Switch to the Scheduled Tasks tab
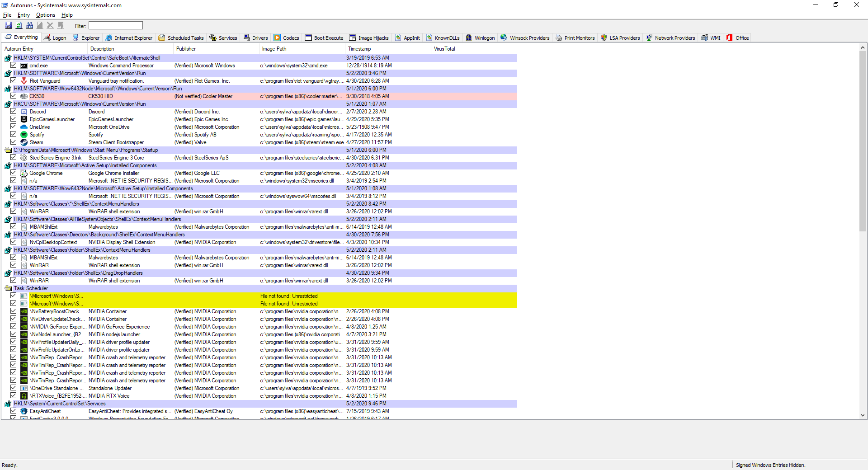 point(181,38)
